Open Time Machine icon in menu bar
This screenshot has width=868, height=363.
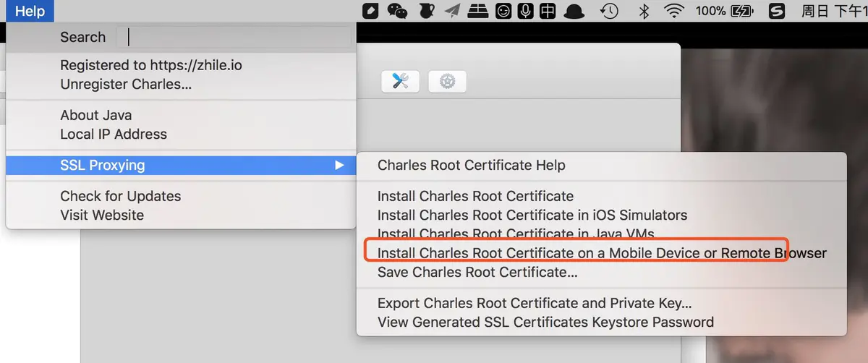tap(610, 11)
